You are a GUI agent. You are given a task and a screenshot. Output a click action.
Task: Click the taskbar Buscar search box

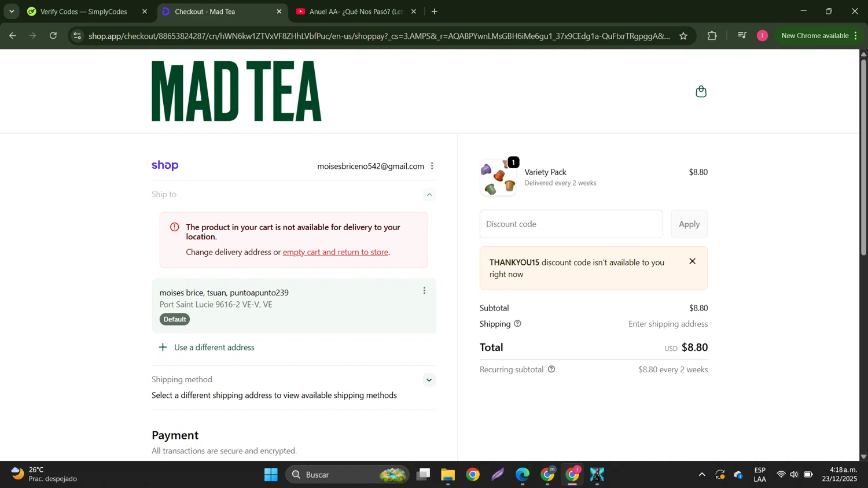[x=347, y=475]
